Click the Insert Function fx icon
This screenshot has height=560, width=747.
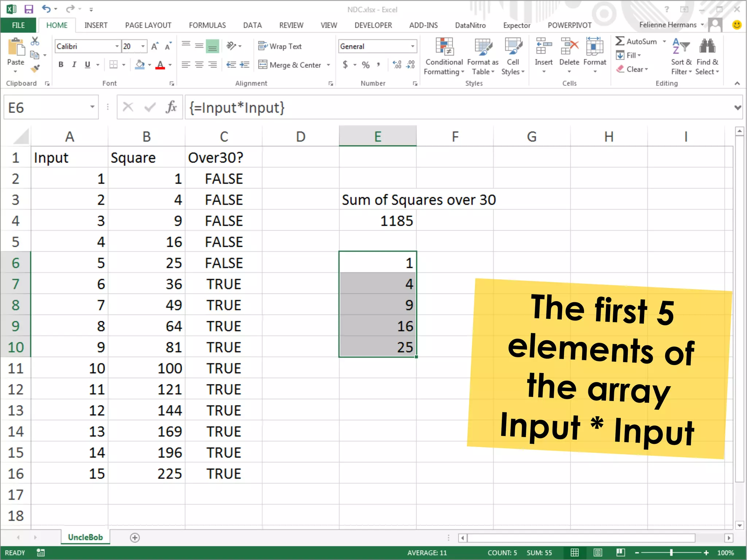pyautogui.click(x=171, y=107)
